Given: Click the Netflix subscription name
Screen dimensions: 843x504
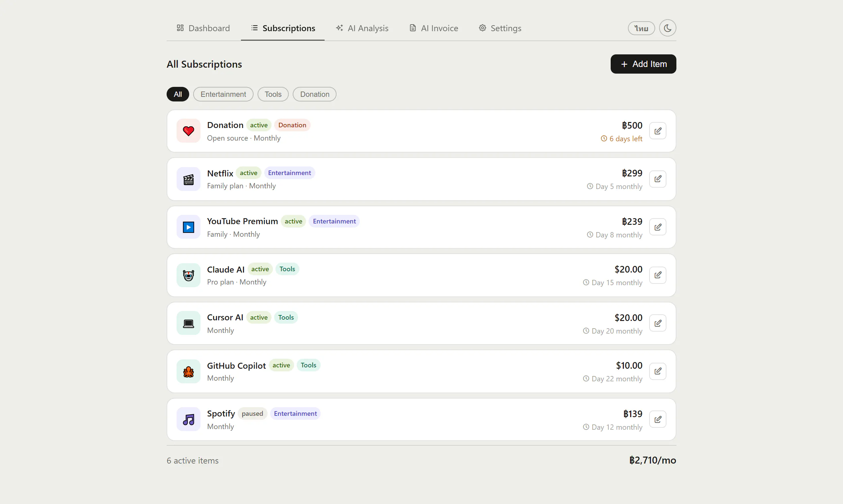Looking at the screenshot, I should [x=220, y=173].
